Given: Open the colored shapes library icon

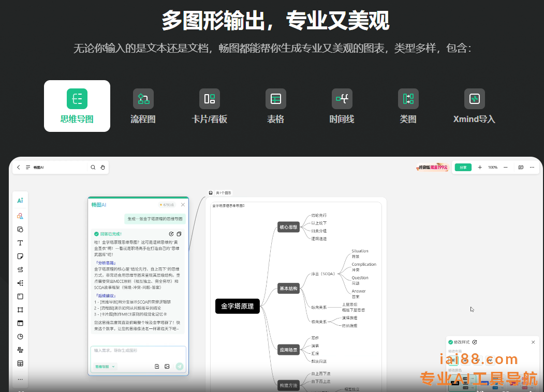Looking at the screenshot, I should [20, 216].
